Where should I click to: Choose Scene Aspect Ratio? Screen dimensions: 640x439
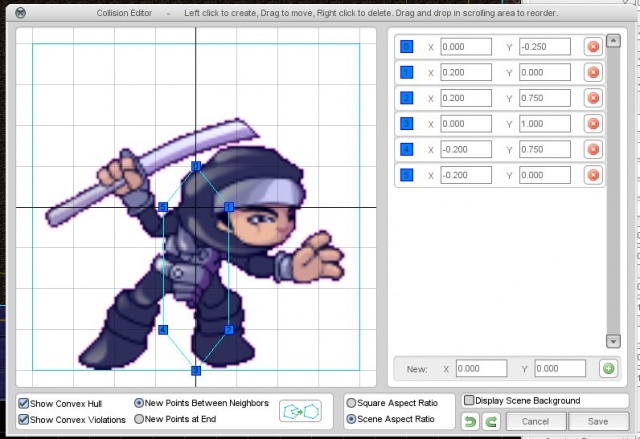click(x=351, y=419)
